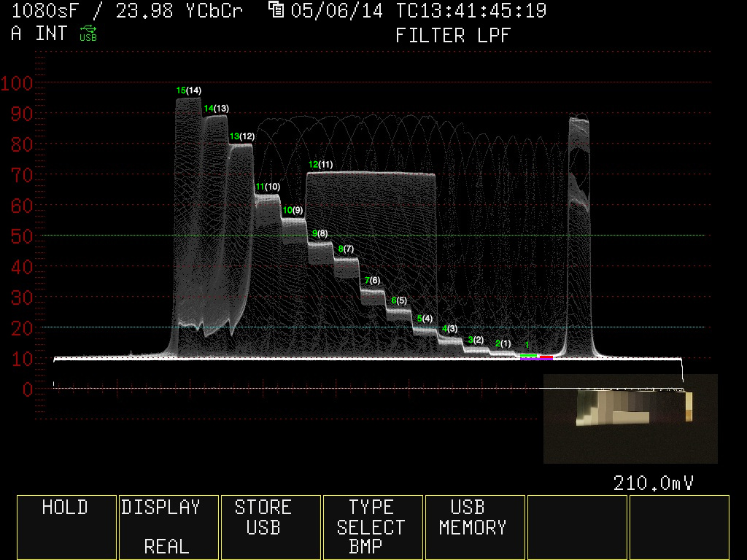Click the picture preview thumbnail
The height and width of the screenshot is (560, 747).
tap(630, 419)
